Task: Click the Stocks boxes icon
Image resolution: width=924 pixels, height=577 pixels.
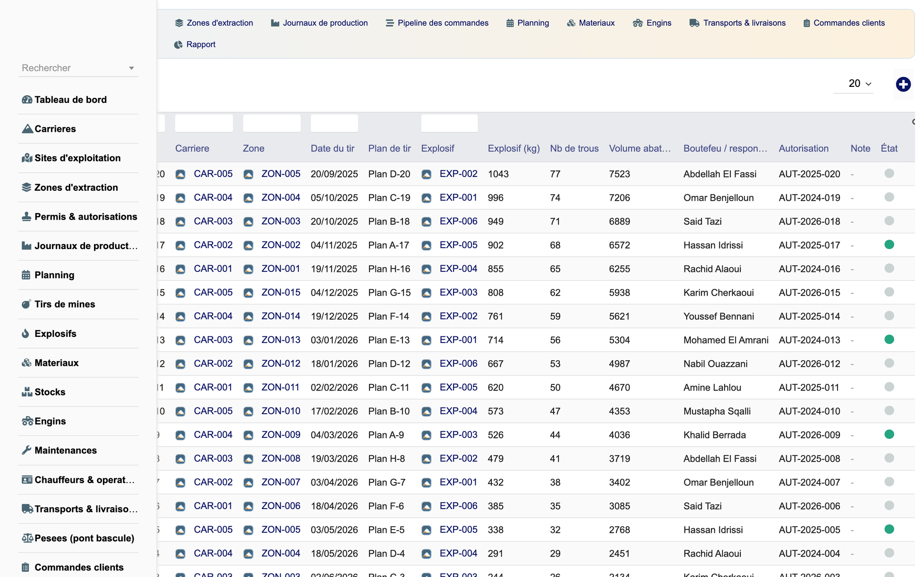Action: (x=27, y=392)
